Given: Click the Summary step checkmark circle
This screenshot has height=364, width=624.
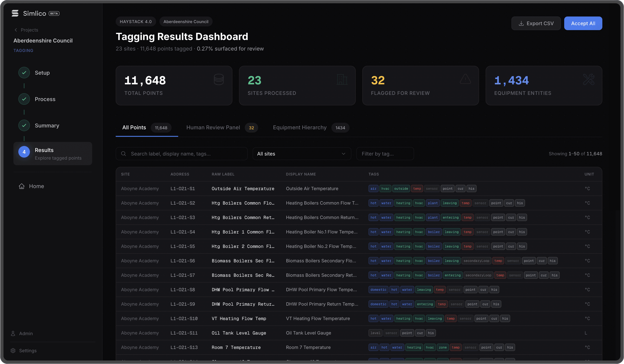Looking at the screenshot, I should (24, 126).
